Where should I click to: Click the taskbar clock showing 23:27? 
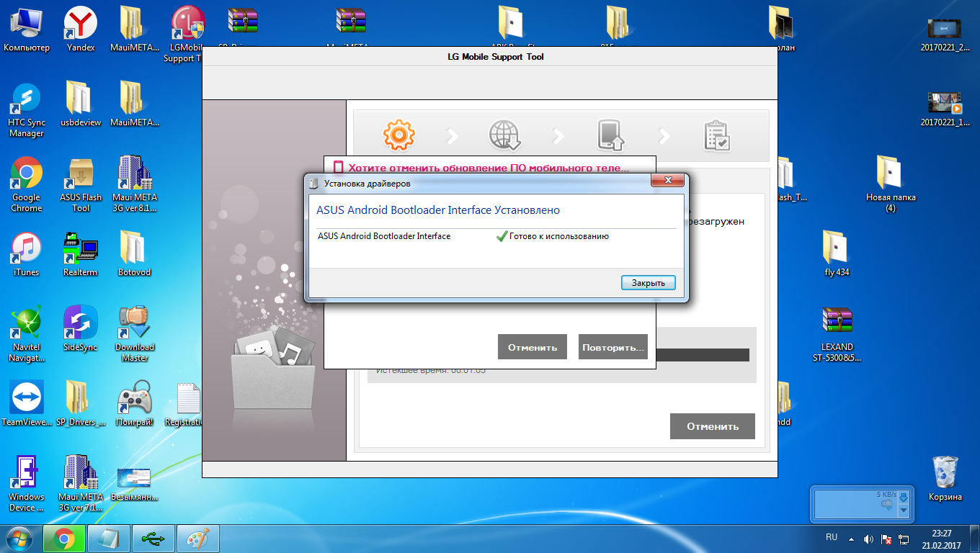point(941,539)
